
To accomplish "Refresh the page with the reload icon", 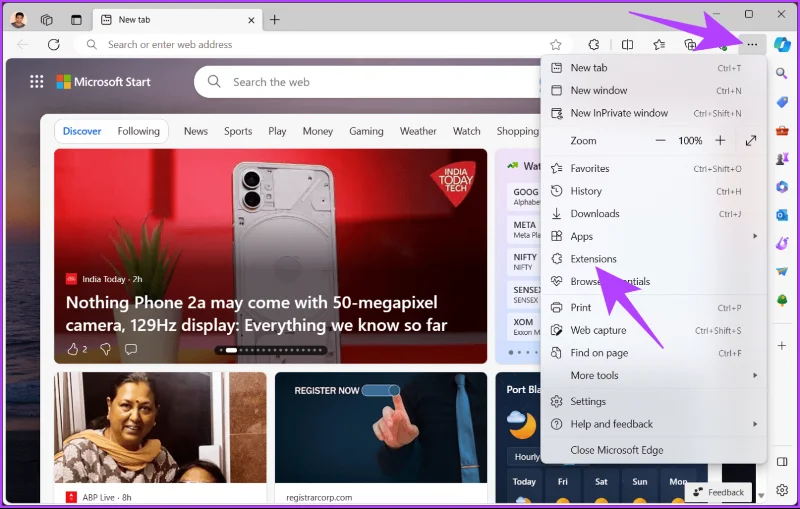I will 54,44.
